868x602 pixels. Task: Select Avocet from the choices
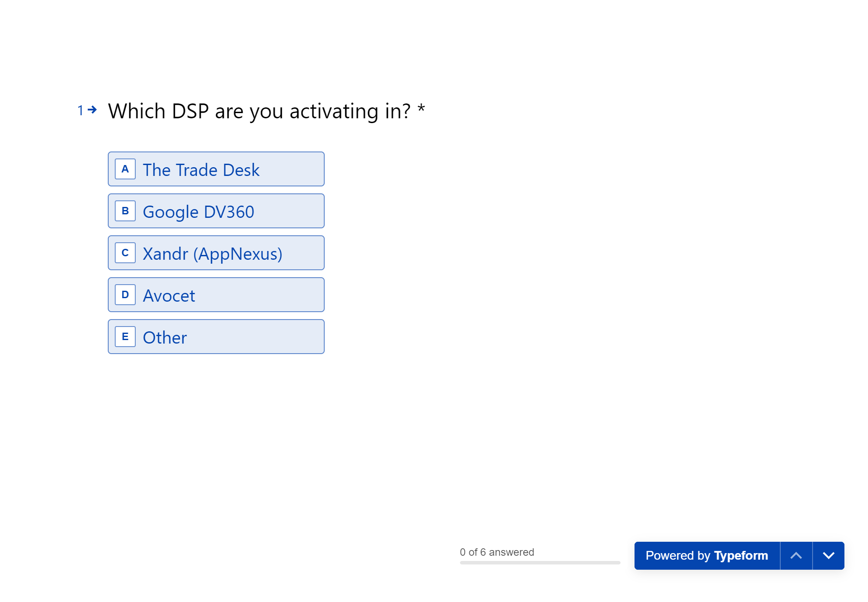216,295
